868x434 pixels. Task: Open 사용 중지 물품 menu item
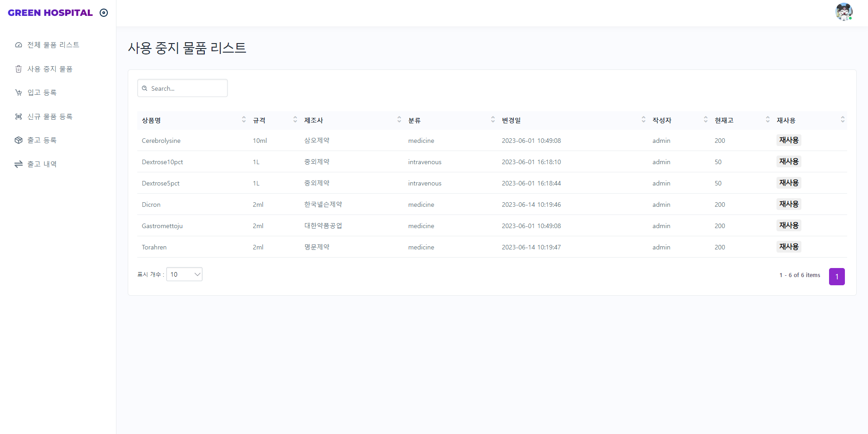(50, 69)
